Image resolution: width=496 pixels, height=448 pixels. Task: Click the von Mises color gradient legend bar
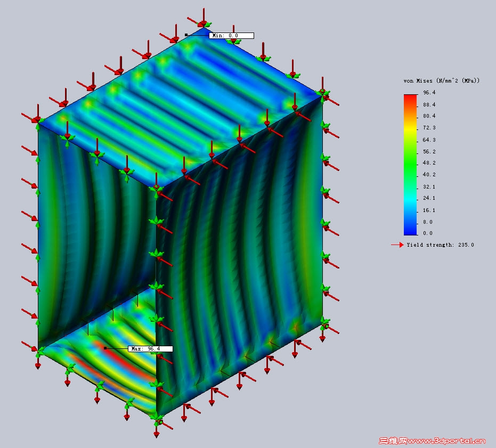pos(410,165)
